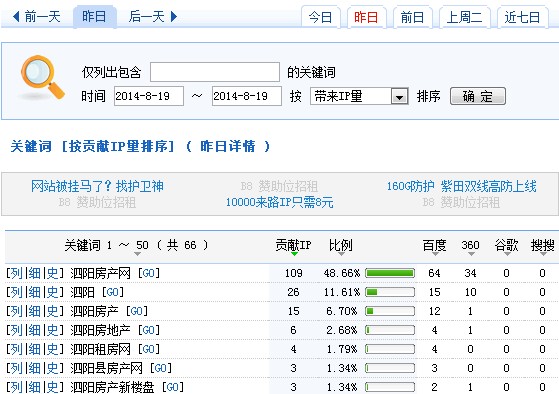This screenshot has height=394, width=559.
Task: Switch to the red 昨日 tab
Action: [x=366, y=17]
